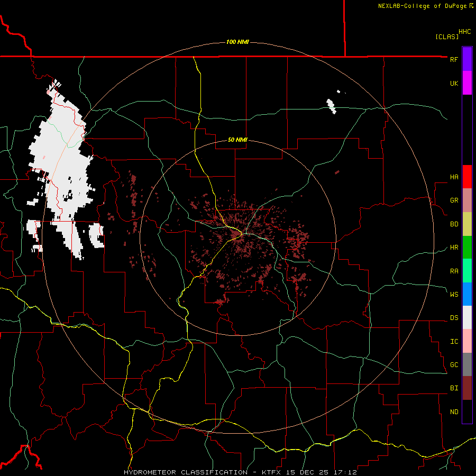Click the radar center where highways converge

tap(242, 234)
